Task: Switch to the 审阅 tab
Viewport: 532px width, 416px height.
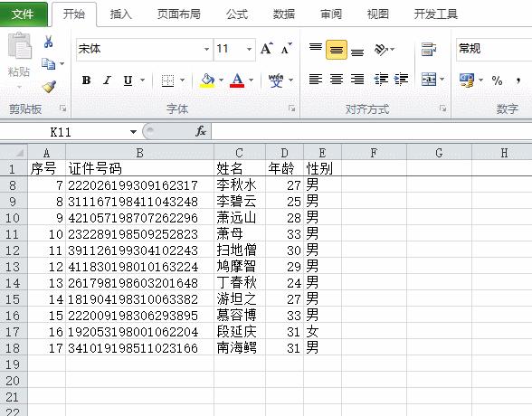Action: point(331,14)
